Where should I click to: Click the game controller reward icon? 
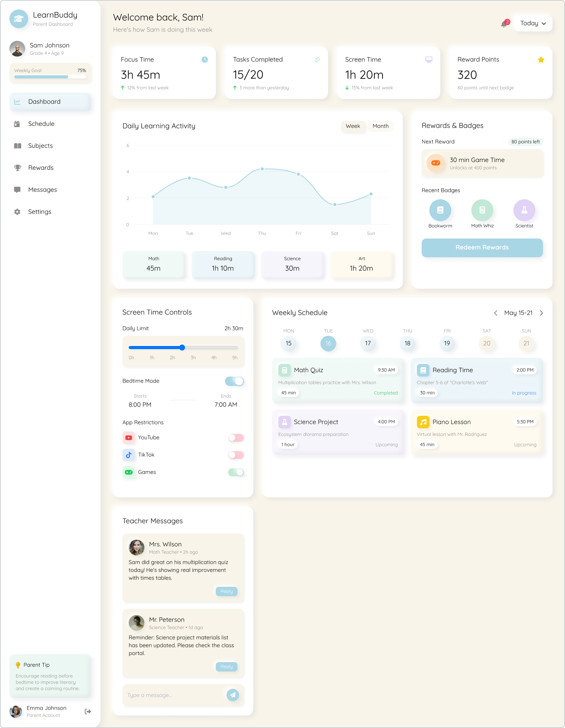point(436,163)
